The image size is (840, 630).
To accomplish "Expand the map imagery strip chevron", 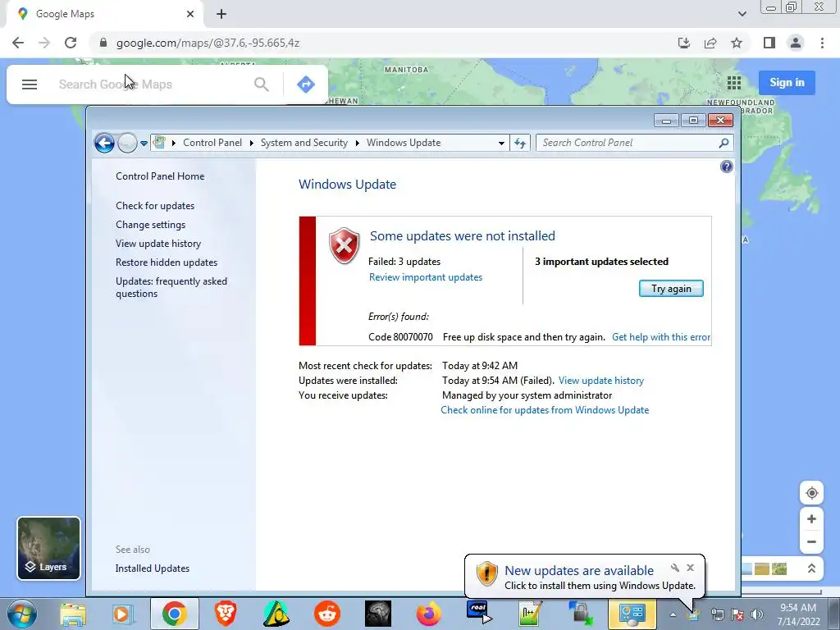I will pos(811,568).
